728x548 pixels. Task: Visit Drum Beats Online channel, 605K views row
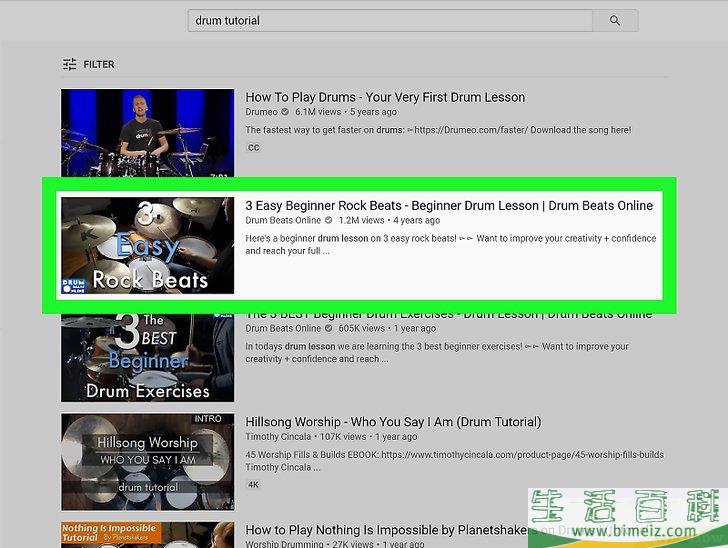(x=283, y=328)
